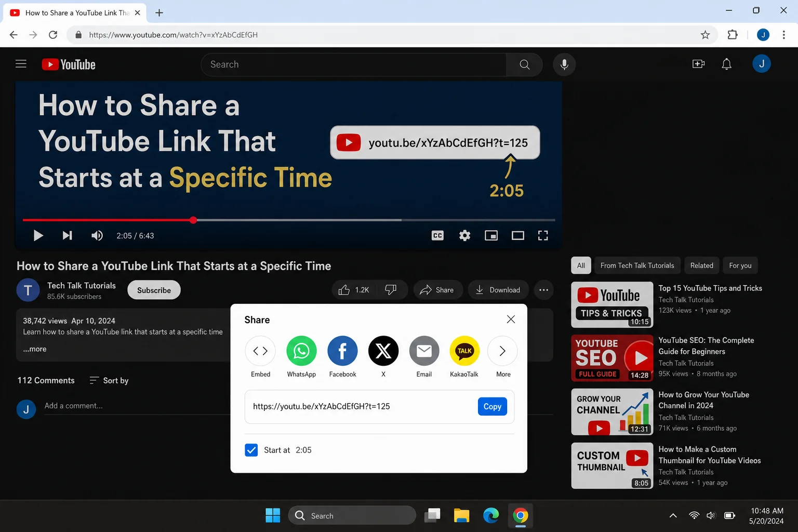This screenshot has height=532, width=798.
Task: Show hidden tray icons chevron
Action: coord(673,515)
